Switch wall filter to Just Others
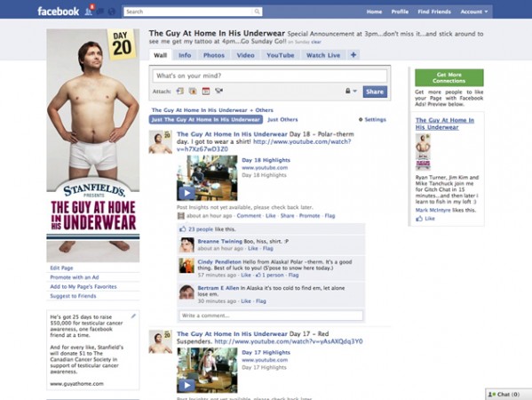The image size is (532, 400). click(282, 119)
